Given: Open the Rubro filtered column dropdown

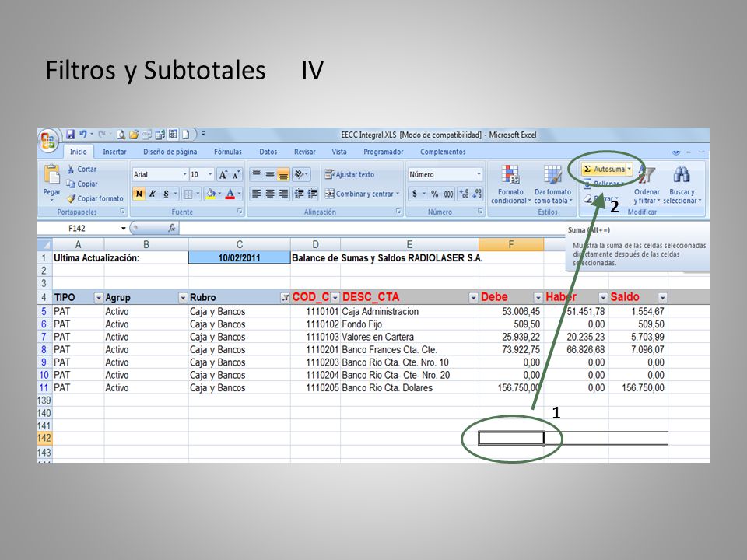Looking at the screenshot, I should [285, 298].
